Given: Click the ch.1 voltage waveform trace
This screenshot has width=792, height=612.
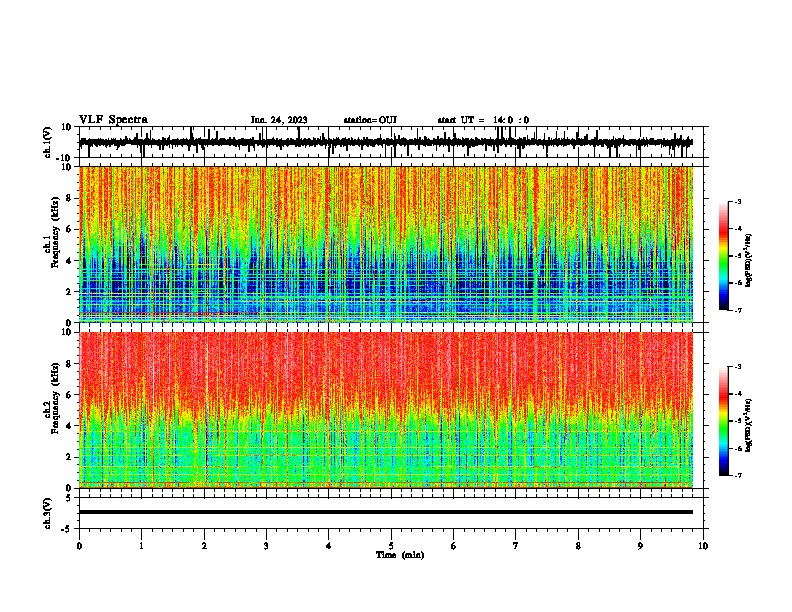Looking at the screenshot, I should click(386, 142).
